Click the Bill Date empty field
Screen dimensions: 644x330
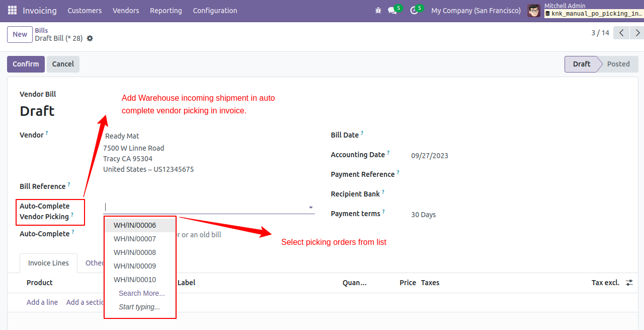[x=518, y=135]
